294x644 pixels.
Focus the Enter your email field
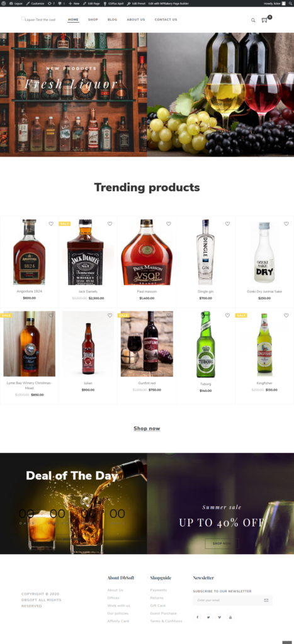[x=228, y=600]
